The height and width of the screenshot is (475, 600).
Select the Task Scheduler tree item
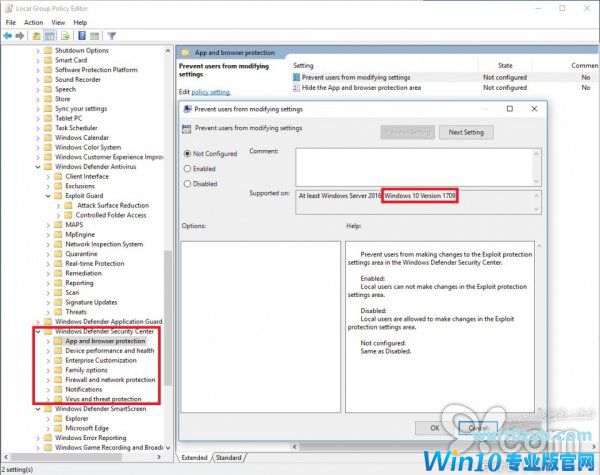click(x=76, y=128)
